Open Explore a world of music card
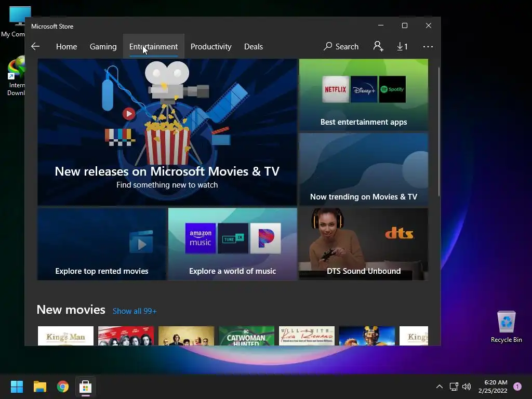Image resolution: width=532 pixels, height=399 pixels. [232, 244]
